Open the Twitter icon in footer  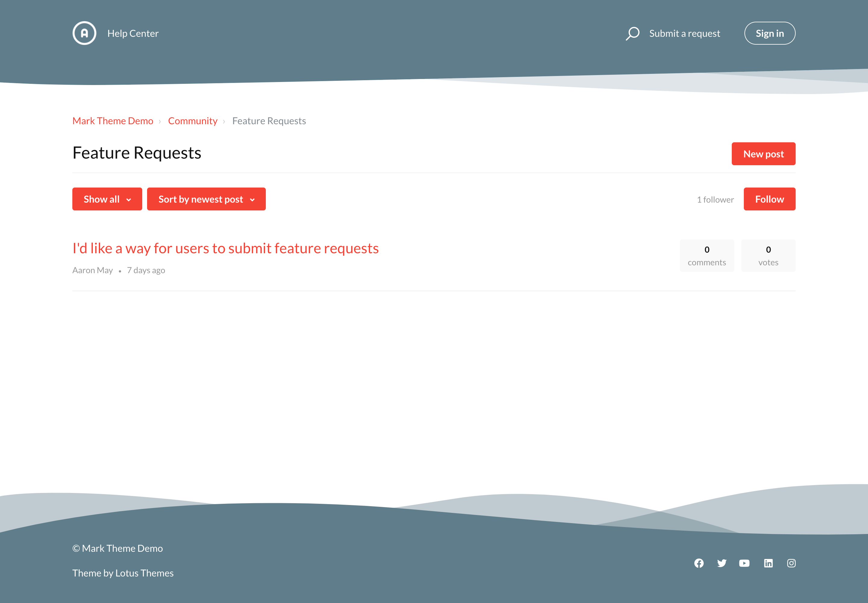coord(722,563)
